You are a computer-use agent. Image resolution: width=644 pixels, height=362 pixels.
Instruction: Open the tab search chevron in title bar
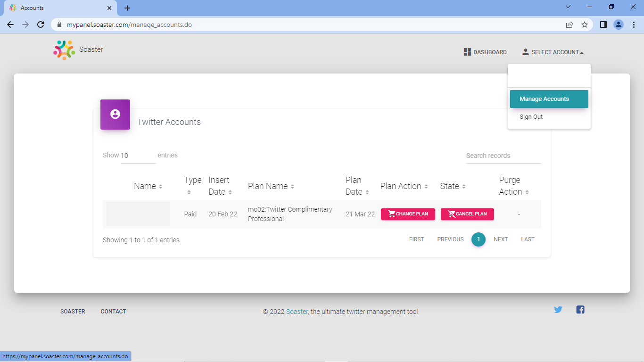pos(568,7)
